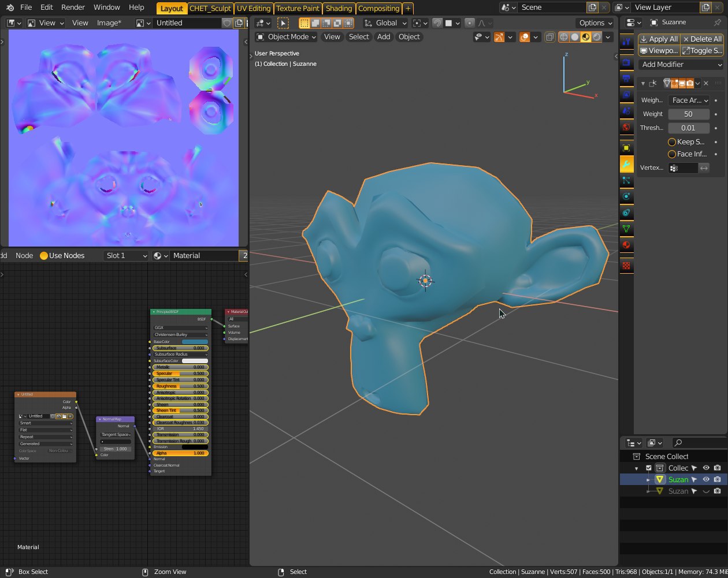
Task: Remove modifier with the X icon
Action: point(706,83)
